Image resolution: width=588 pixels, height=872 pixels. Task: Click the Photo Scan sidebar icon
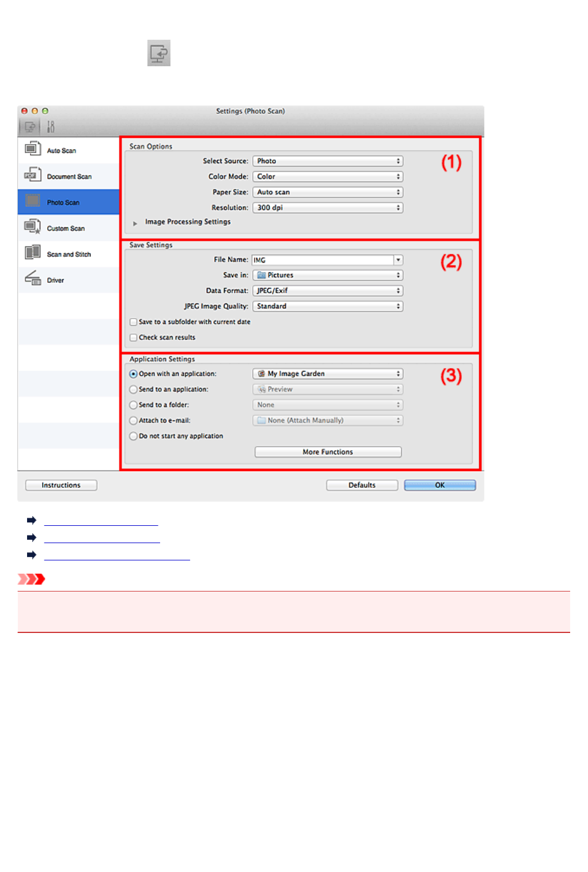pyautogui.click(x=33, y=201)
